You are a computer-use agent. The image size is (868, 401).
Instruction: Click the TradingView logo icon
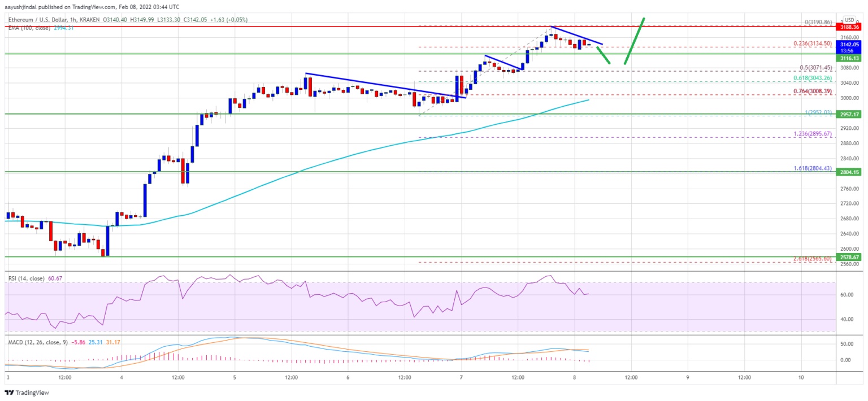(9, 393)
